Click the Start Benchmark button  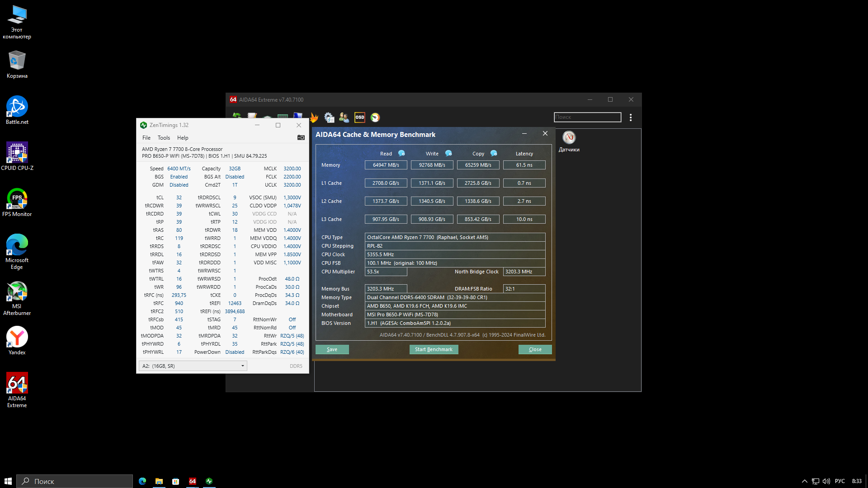434,349
